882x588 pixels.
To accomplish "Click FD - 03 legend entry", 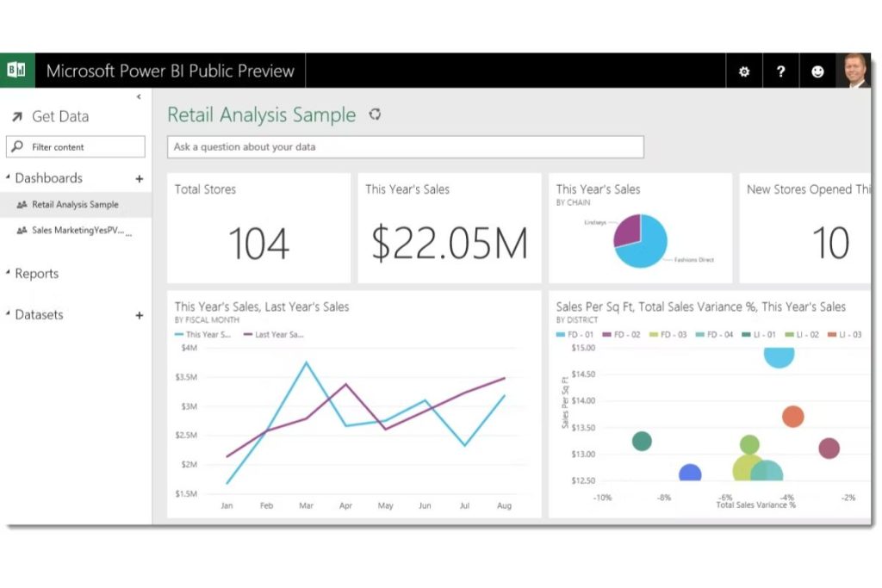I will point(668,335).
